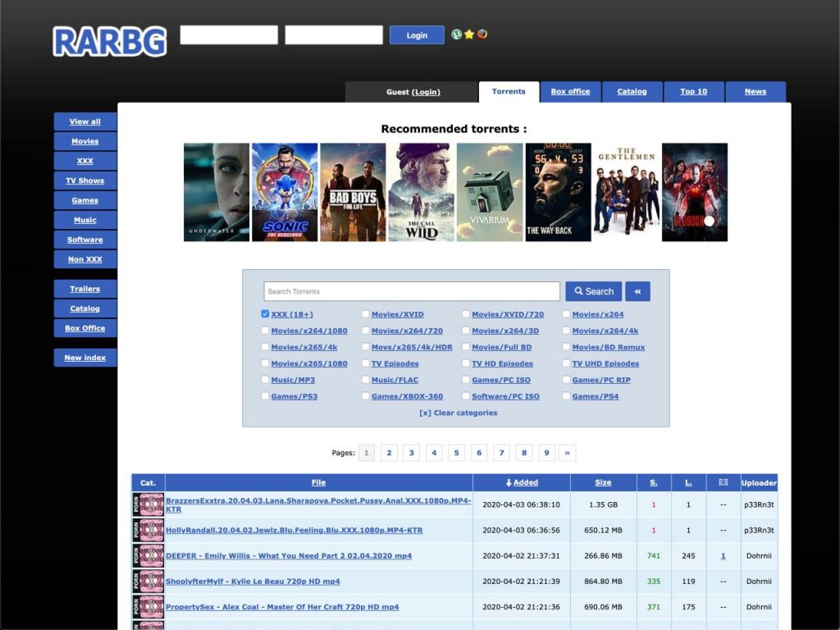The height and width of the screenshot is (630, 840).
Task: Check the Games/PC ISO checkbox
Action: coord(466,379)
